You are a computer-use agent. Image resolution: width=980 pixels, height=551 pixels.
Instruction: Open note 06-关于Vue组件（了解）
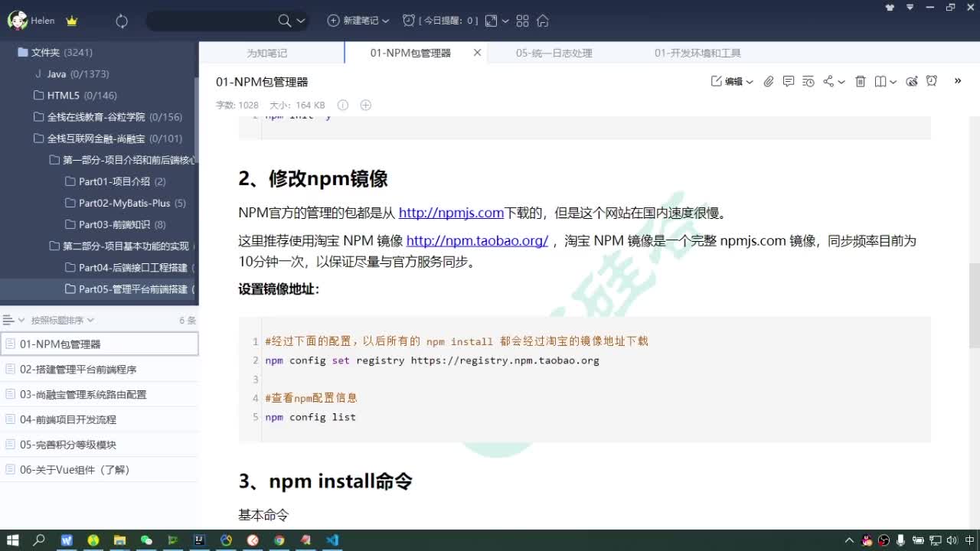tap(100, 470)
